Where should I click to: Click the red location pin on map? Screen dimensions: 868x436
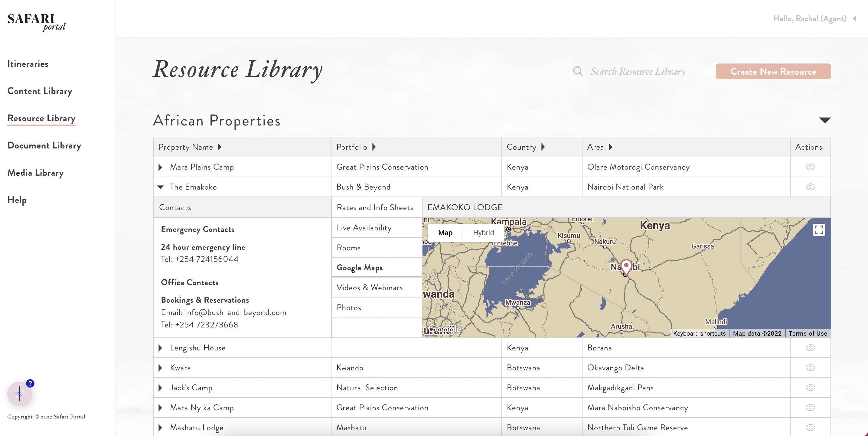626,267
